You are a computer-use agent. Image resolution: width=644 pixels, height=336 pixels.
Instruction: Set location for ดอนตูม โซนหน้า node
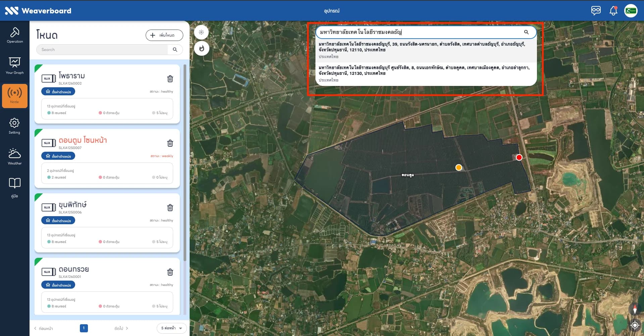(58, 156)
